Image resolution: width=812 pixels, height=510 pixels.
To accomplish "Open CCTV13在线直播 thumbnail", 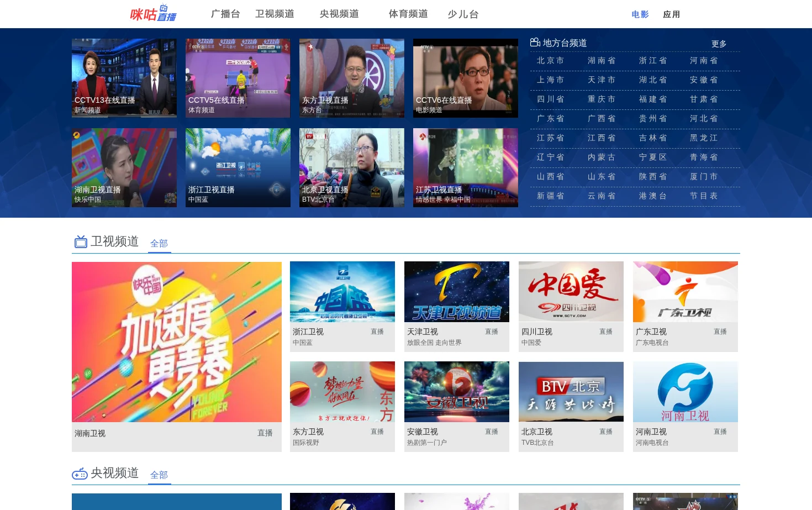I will point(124,78).
